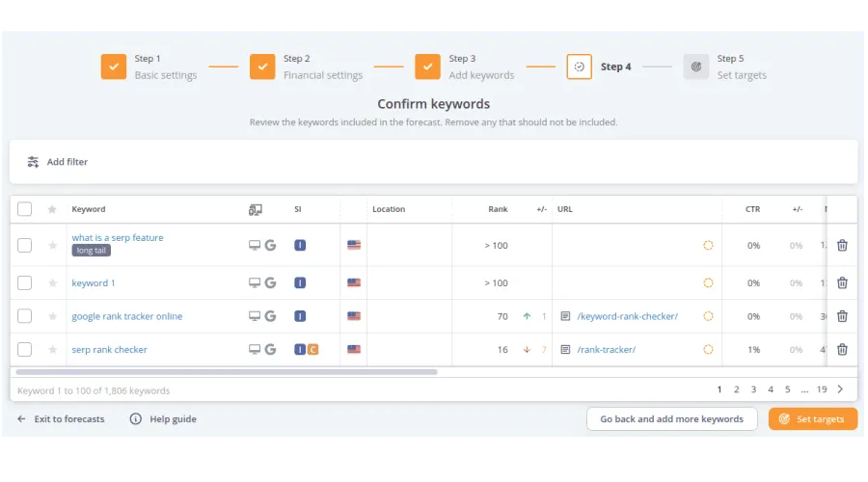The width and height of the screenshot is (868, 482).
Task: Click the Add filter icon
Action: pyautogui.click(x=33, y=162)
